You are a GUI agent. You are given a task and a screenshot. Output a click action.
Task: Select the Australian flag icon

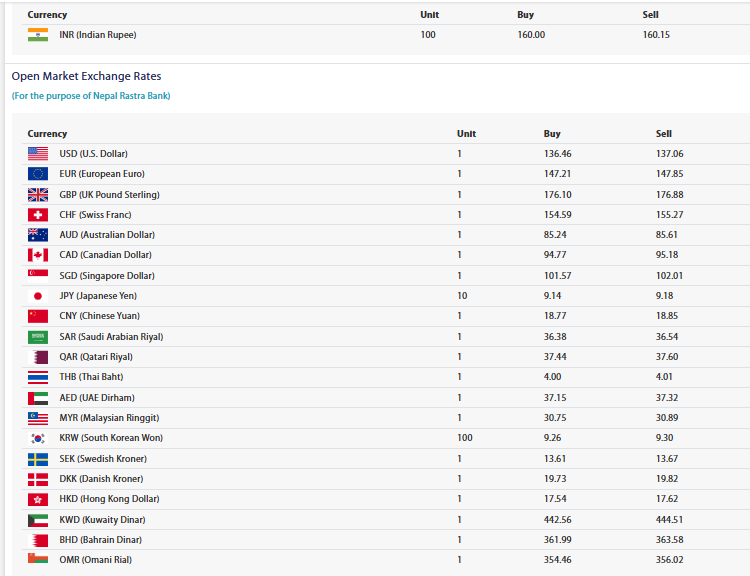click(38, 235)
